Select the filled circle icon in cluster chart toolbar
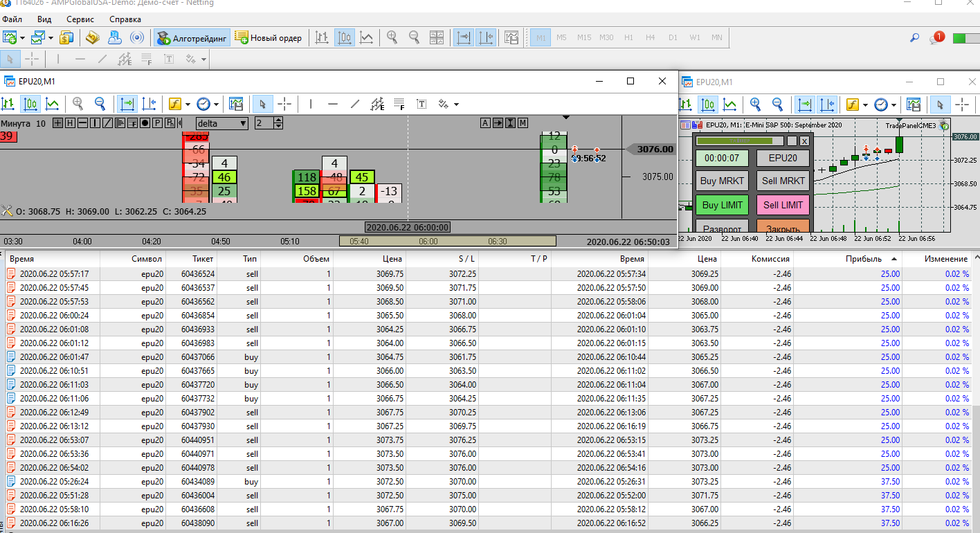Screen dimensions: 980x533 pyautogui.click(x=145, y=123)
